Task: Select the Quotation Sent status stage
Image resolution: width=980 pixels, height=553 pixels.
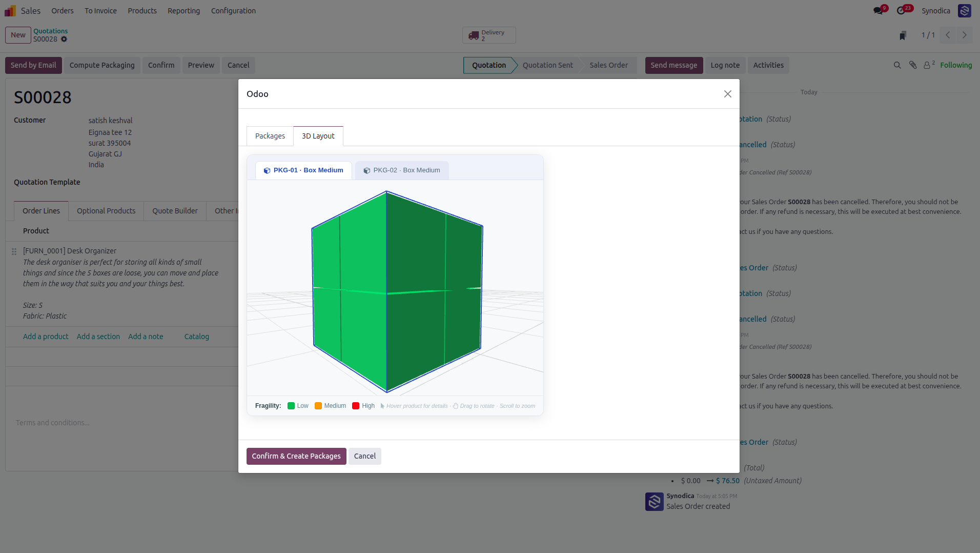Action: point(547,65)
